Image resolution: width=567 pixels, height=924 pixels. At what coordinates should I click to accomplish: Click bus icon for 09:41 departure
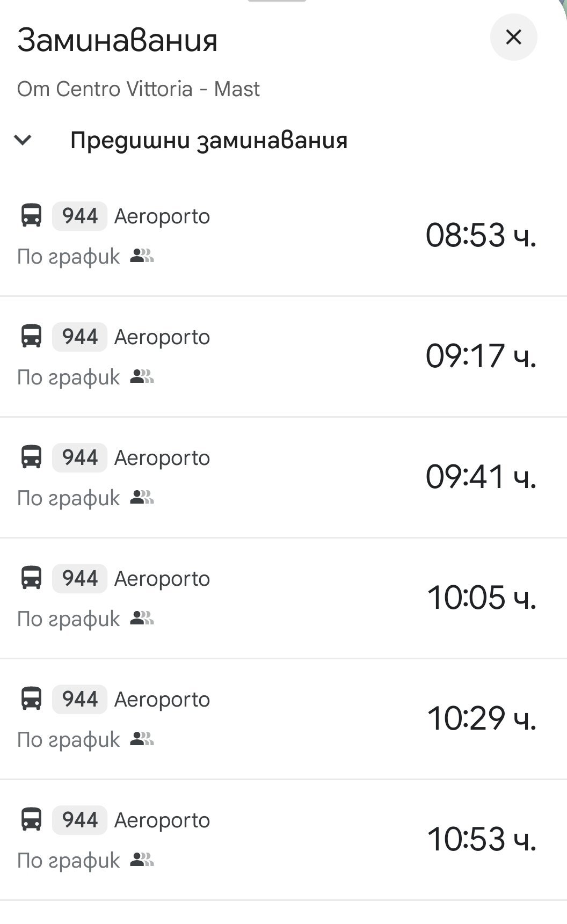click(31, 457)
